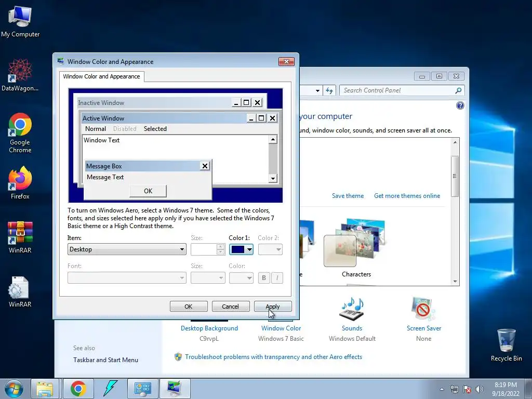Click the theme list scrollbar thumb
This screenshot has height=399, width=532.
[x=455, y=176]
